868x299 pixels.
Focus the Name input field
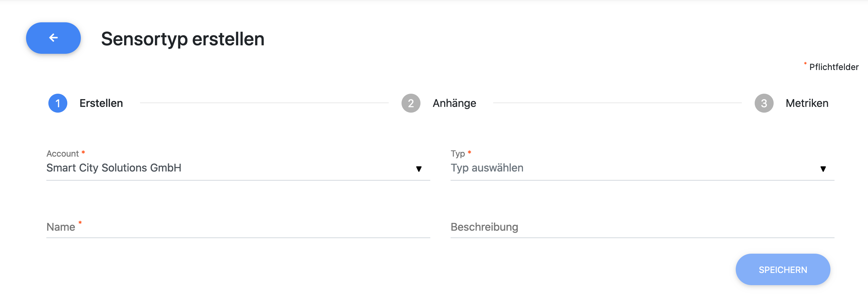tap(238, 227)
